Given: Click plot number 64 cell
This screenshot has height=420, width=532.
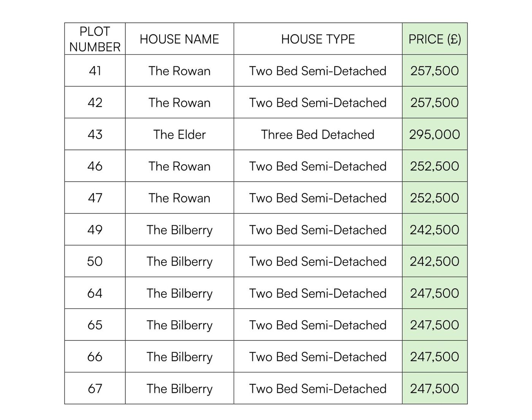Looking at the screenshot, I should 95,293.
